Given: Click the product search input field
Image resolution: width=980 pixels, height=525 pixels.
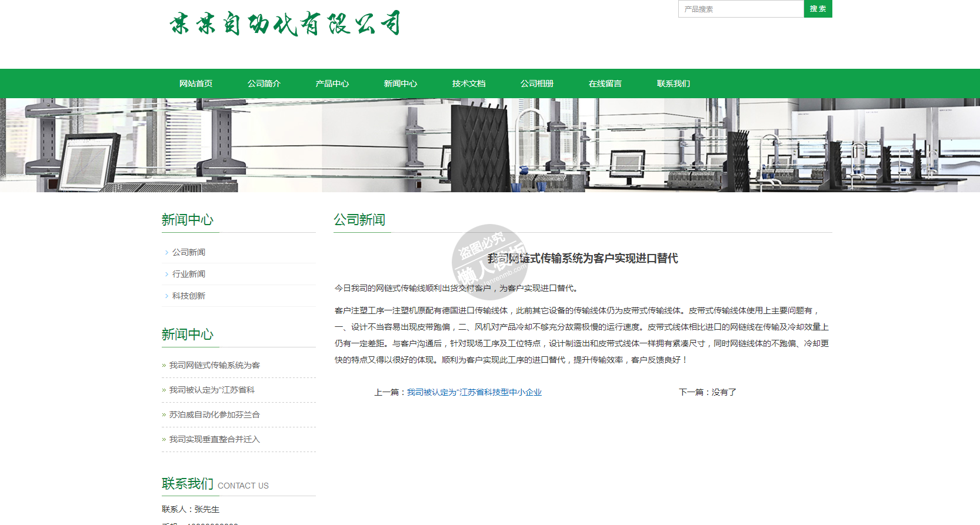Looking at the screenshot, I should tap(741, 9).
